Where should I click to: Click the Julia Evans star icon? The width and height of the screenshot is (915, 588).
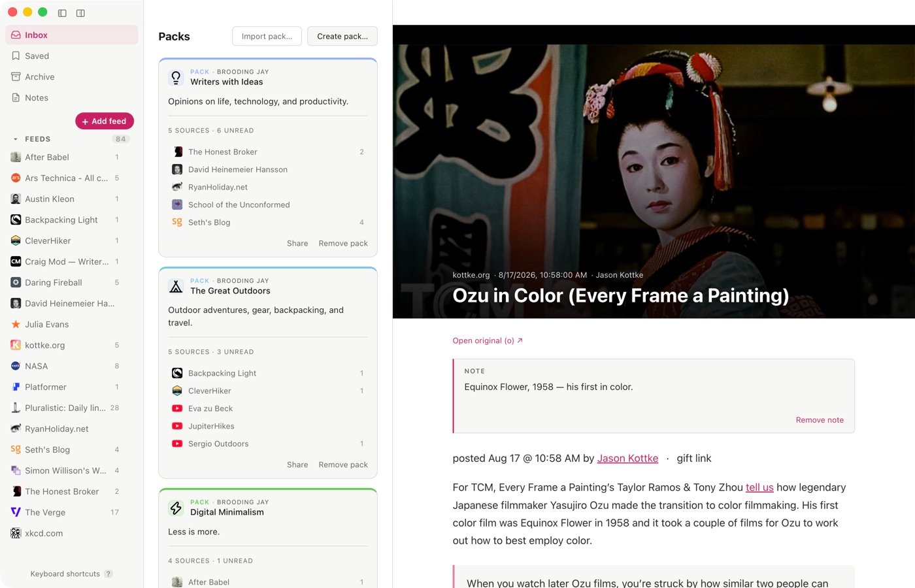tap(16, 325)
